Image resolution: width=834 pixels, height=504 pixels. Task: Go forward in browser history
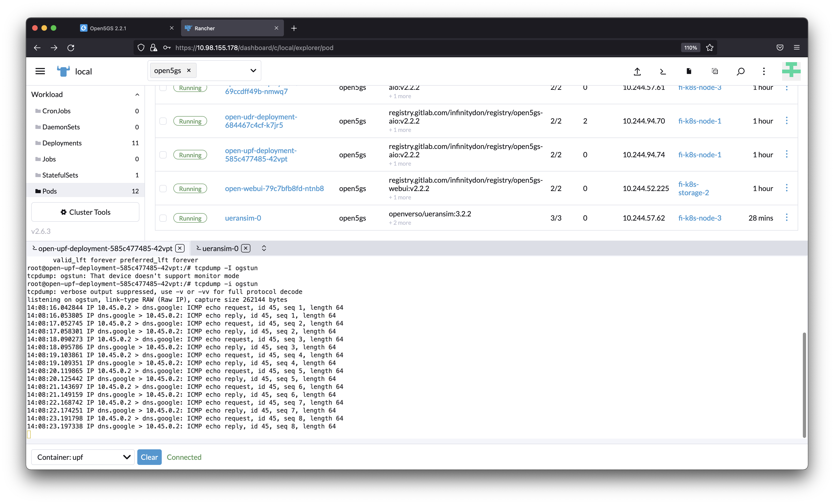54,48
